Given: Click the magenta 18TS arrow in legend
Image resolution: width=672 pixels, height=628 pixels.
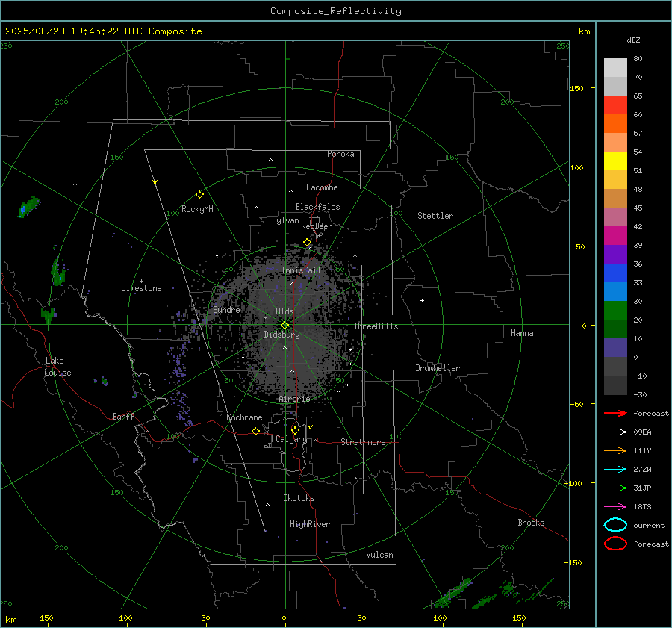Looking at the screenshot, I should click(615, 507).
